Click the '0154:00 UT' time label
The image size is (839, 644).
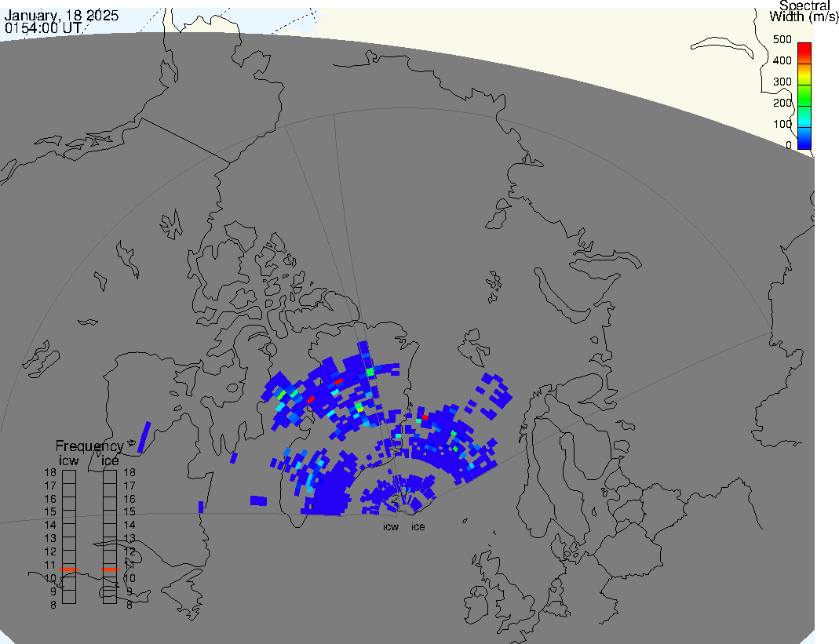point(43,27)
